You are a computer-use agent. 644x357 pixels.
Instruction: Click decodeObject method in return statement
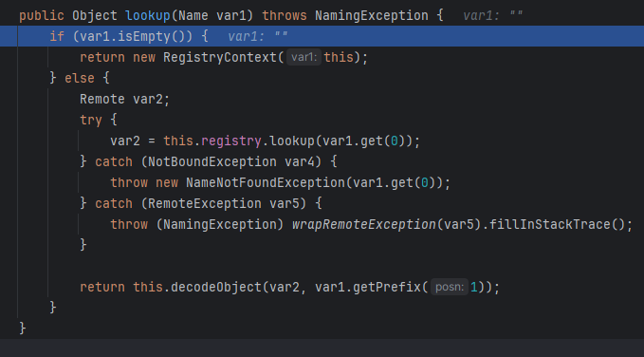click(216, 287)
